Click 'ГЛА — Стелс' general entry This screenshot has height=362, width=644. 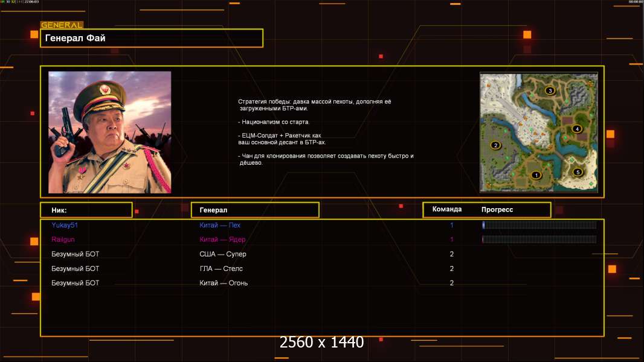221,268
